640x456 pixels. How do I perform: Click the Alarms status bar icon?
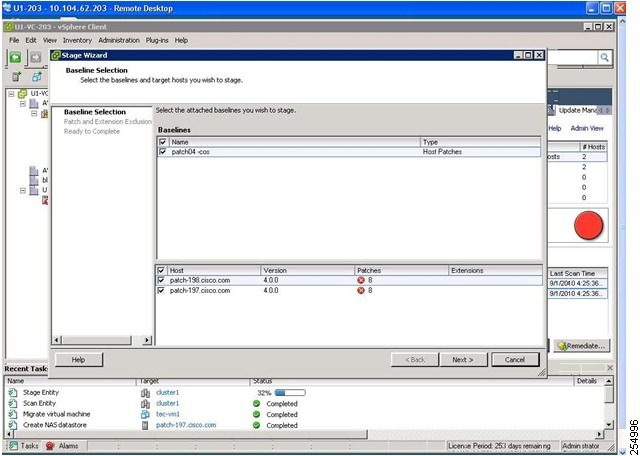point(50,446)
